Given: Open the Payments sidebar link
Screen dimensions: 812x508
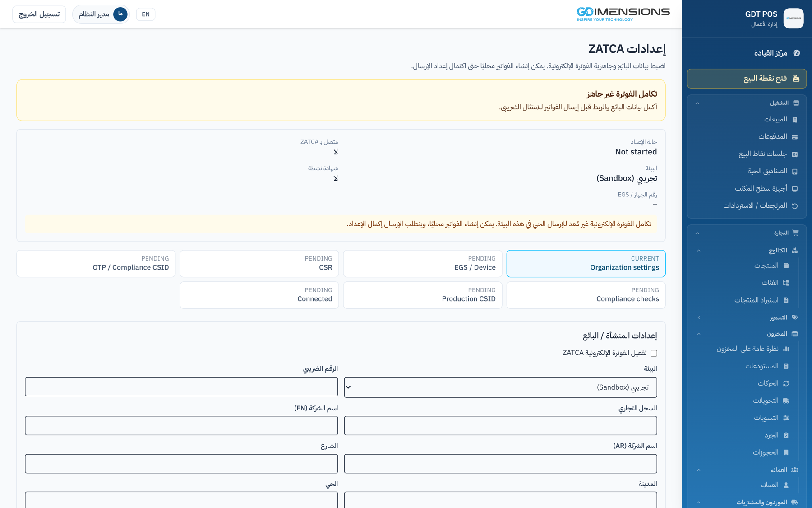Looking at the screenshot, I should 772,137.
